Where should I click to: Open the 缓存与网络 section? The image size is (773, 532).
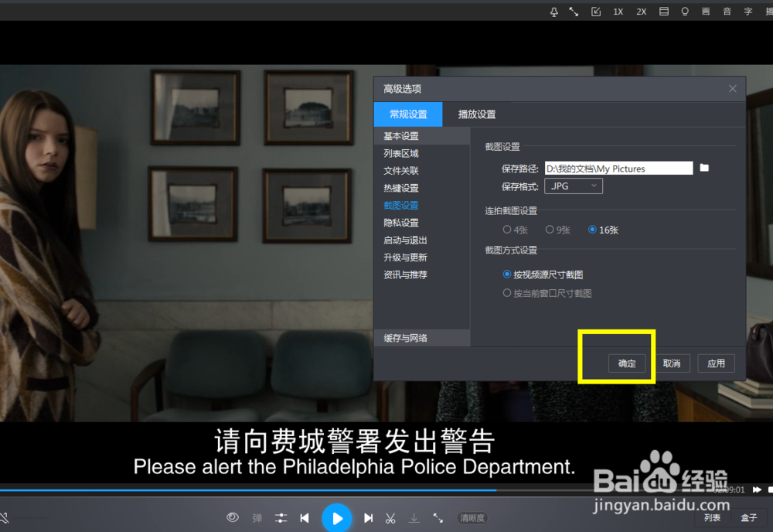pos(422,338)
